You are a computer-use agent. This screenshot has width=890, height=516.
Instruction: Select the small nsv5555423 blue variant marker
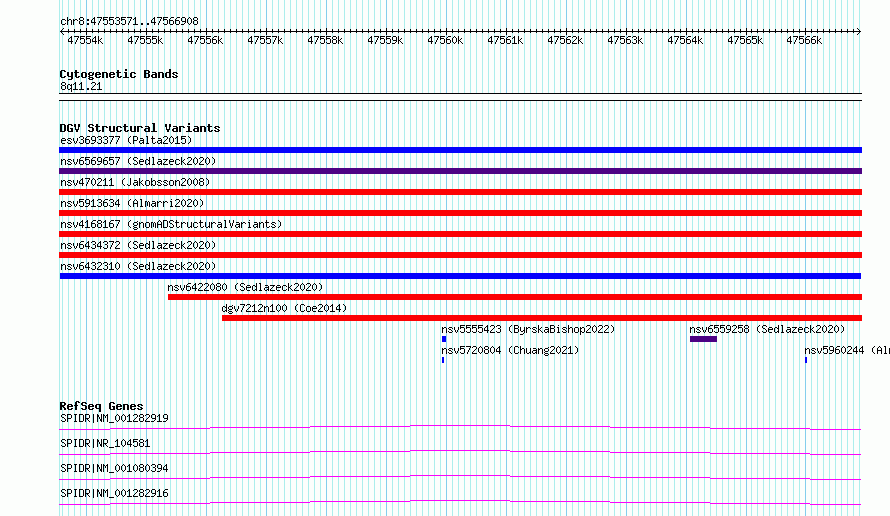coord(444,339)
